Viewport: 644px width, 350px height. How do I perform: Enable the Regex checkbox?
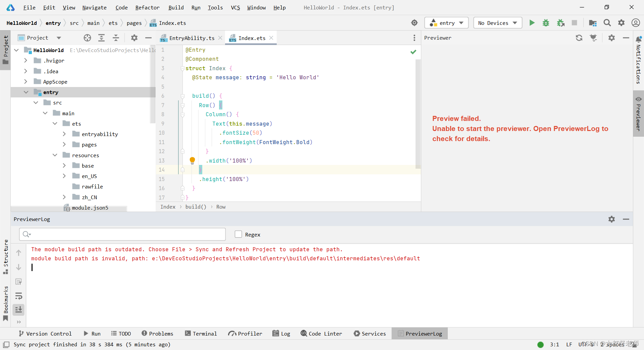click(x=238, y=234)
